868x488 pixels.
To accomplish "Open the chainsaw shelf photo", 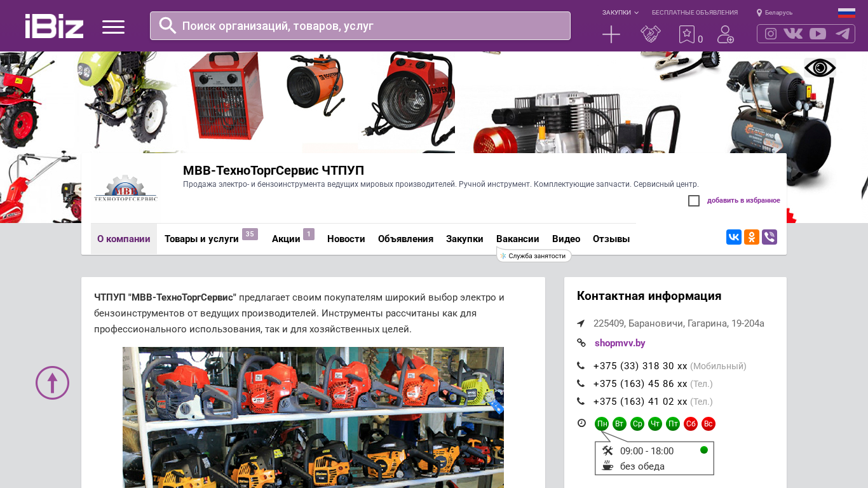I will [313, 417].
